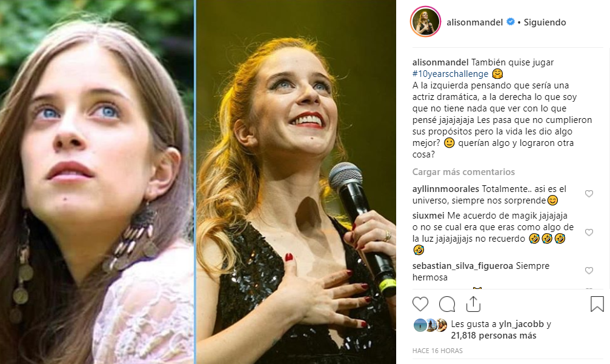
Task: Click the HACE 16 HORAS timestamp
Action: [437, 351]
